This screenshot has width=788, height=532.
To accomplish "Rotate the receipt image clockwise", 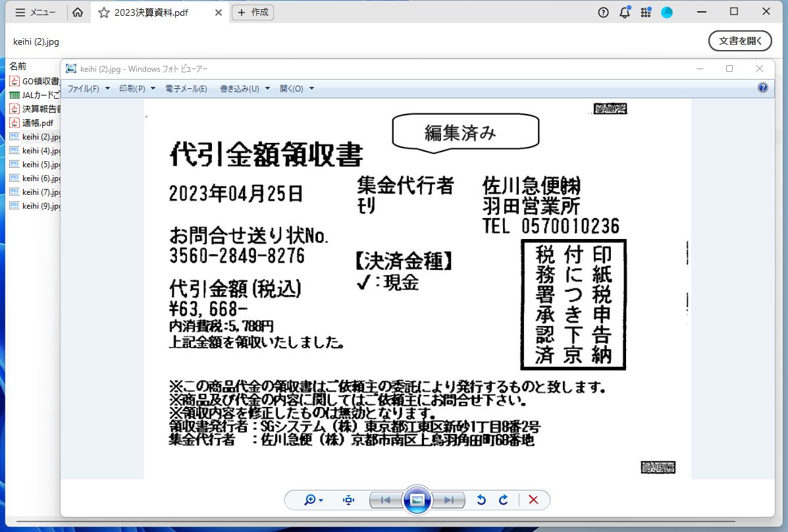I will coord(504,500).
